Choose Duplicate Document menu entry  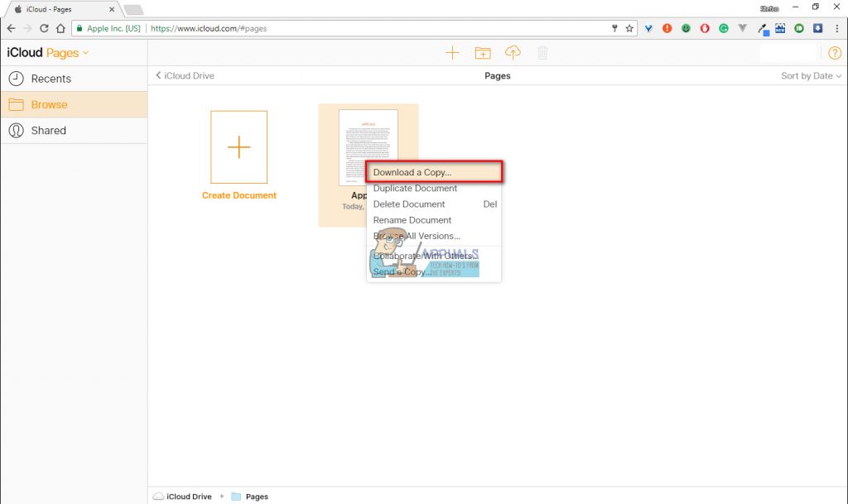[x=434, y=188]
